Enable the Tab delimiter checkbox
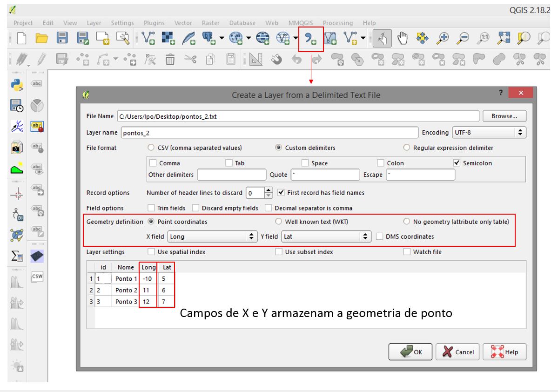 (x=229, y=163)
